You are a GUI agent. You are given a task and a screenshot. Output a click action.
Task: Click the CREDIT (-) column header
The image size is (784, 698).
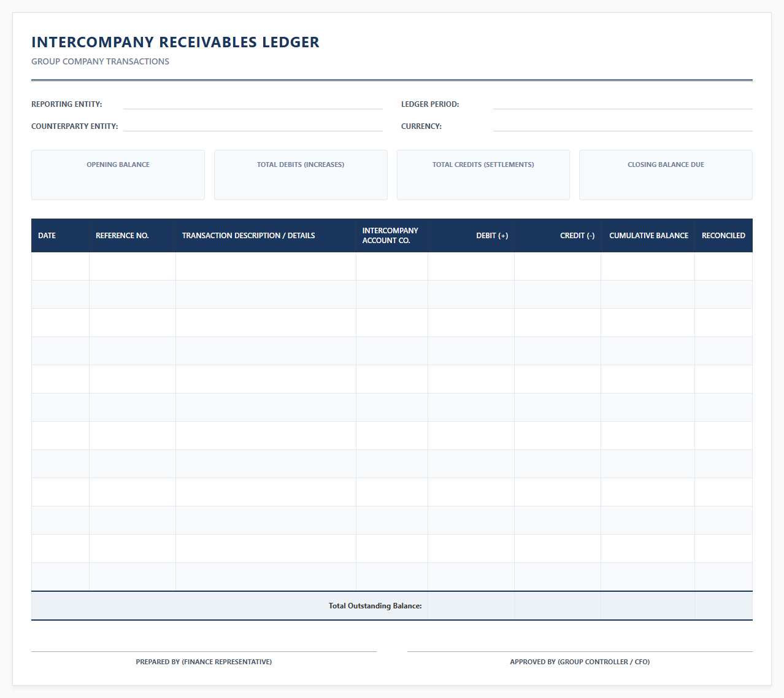click(558, 236)
